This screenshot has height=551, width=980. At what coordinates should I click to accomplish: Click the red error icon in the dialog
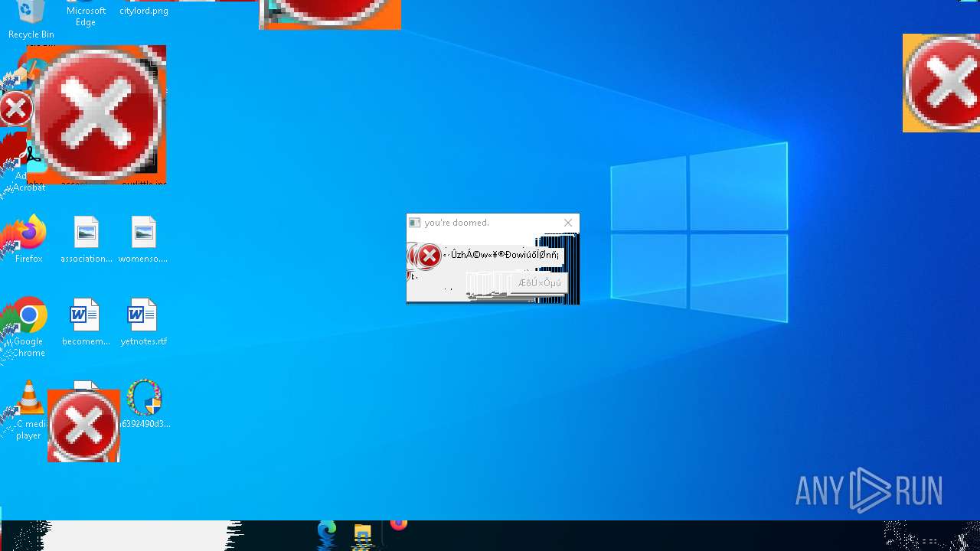[x=429, y=256]
